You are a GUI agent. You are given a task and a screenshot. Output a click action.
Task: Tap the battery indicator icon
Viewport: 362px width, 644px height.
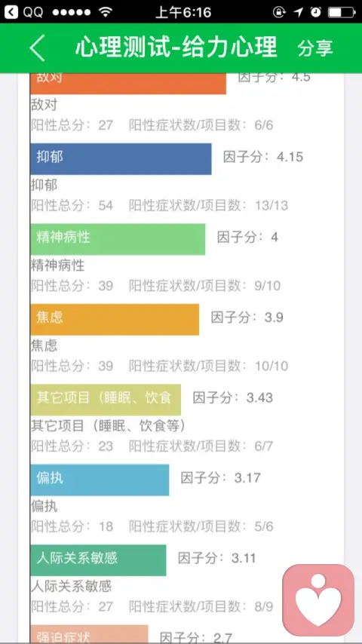coord(342,12)
